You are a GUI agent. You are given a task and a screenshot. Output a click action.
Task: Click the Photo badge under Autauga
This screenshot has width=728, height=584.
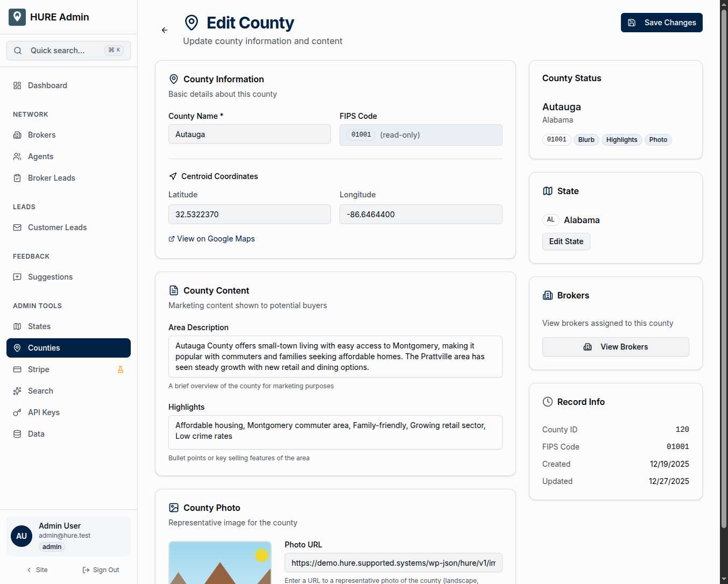point(658,139)
